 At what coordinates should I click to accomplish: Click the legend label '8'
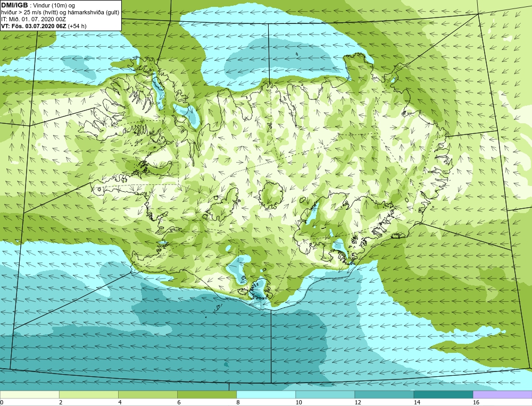click(238, 402)
